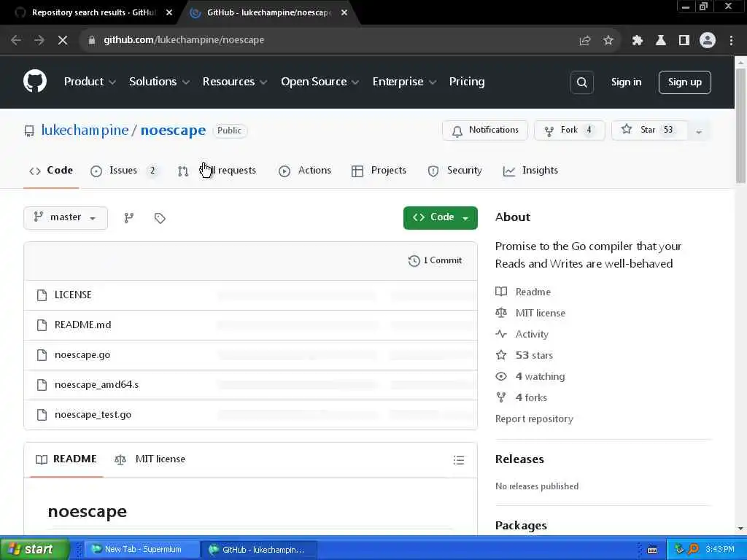
Task: Expand the Resources menu
Action: [x=234, y=82]
